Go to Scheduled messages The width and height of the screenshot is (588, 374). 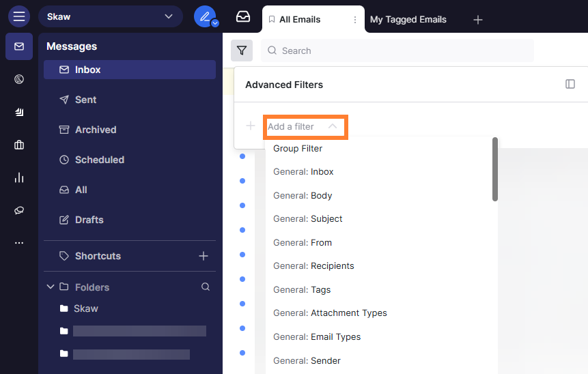click(99, 160)
